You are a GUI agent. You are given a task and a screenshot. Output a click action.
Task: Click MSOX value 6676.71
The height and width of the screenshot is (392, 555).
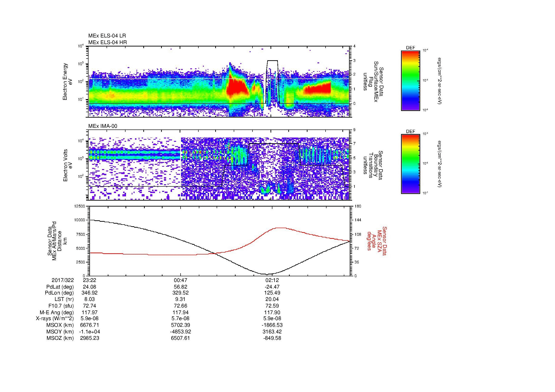click(x=90, y=325)
